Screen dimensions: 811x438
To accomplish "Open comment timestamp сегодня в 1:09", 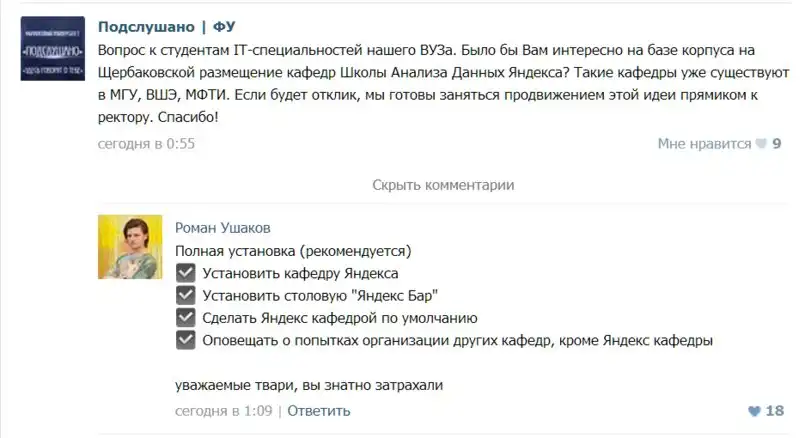I will [223, 411].
